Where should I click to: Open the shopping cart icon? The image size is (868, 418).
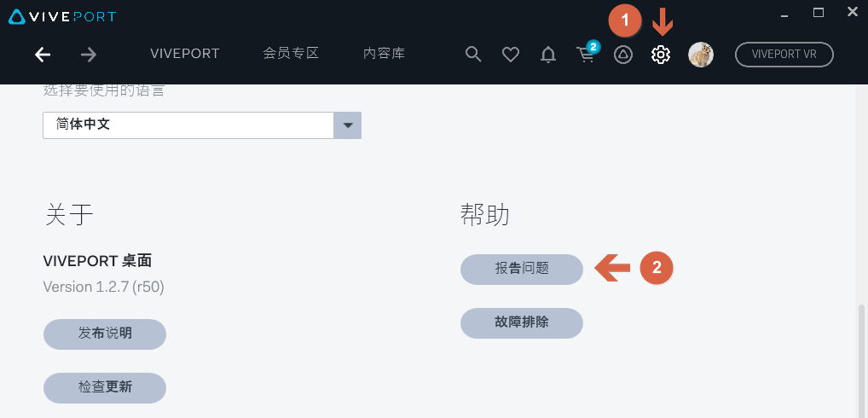tap(587, 53)
